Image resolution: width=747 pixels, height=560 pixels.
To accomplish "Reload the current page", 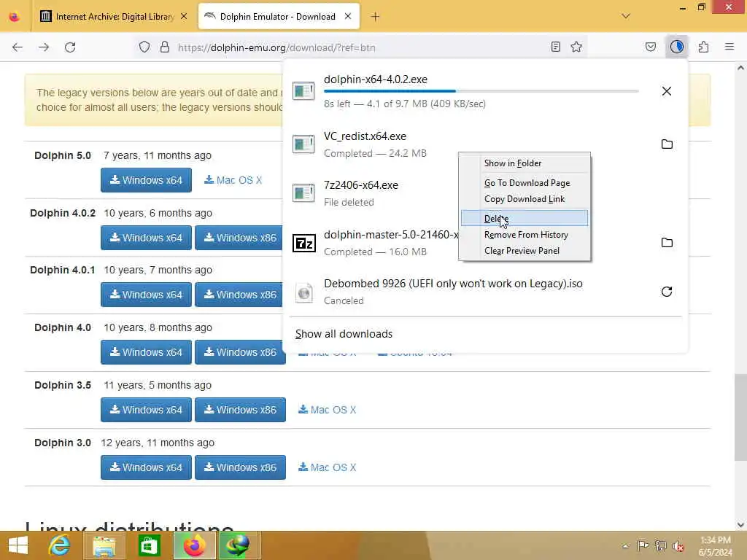I will [x=70, y=47].
